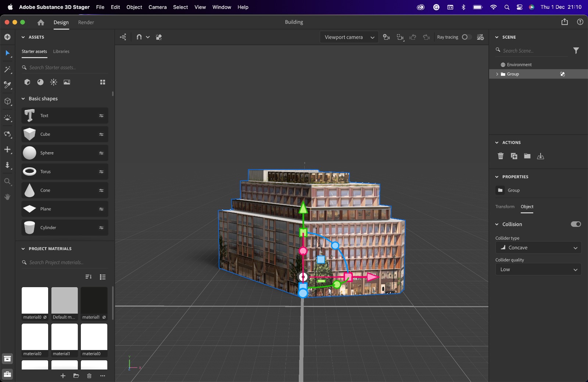Enable Ray tracing in the viewport
This screenshot has width=588, height=382.
click(466, 37)
